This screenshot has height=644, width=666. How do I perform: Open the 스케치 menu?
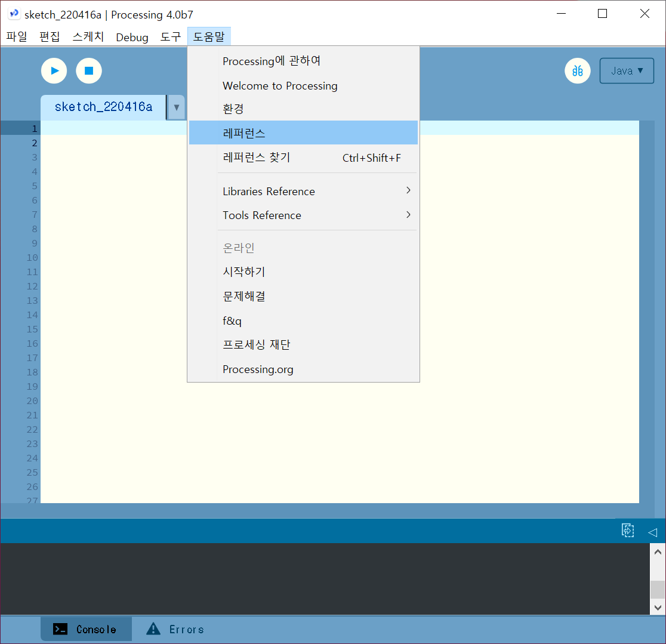point(88,37)
